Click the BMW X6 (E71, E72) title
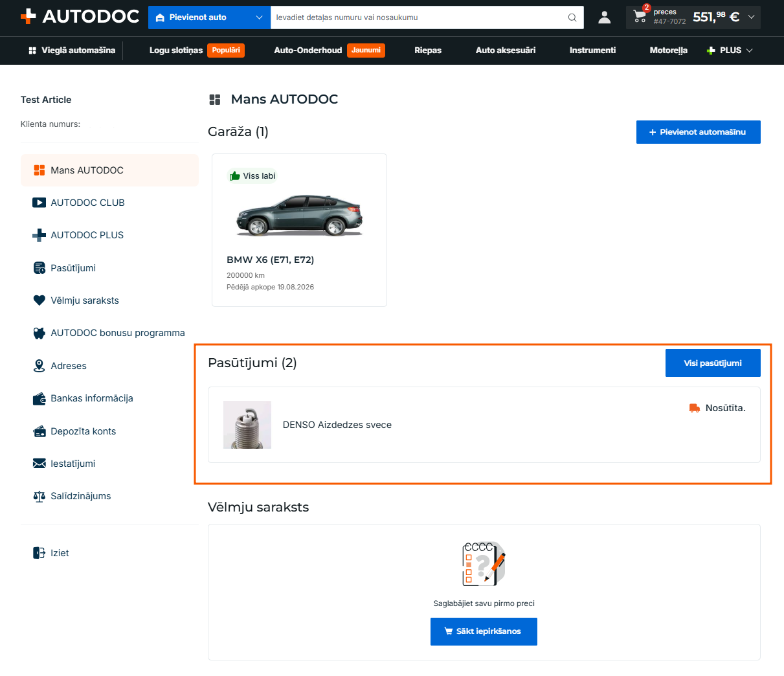 (271, 260)
